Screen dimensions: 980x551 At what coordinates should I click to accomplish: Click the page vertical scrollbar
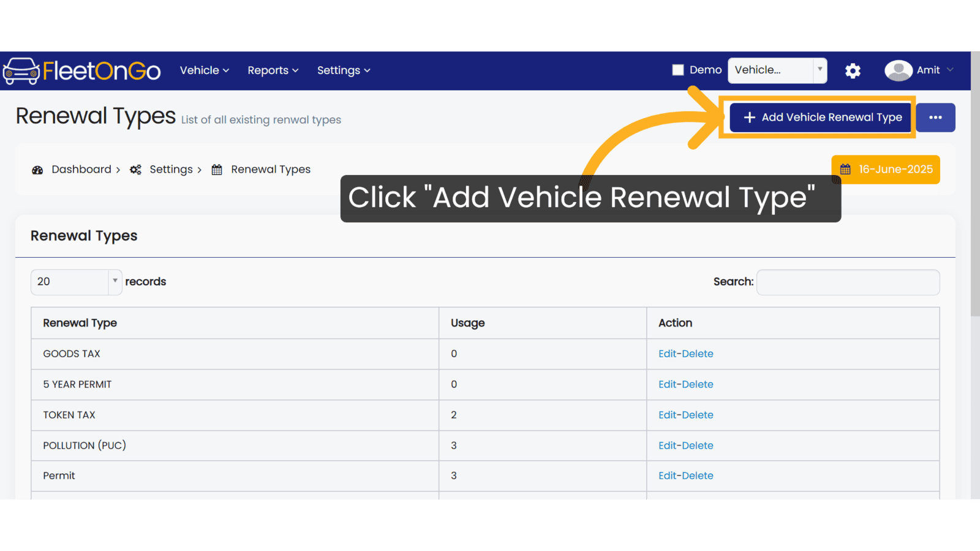pos(975,184)
